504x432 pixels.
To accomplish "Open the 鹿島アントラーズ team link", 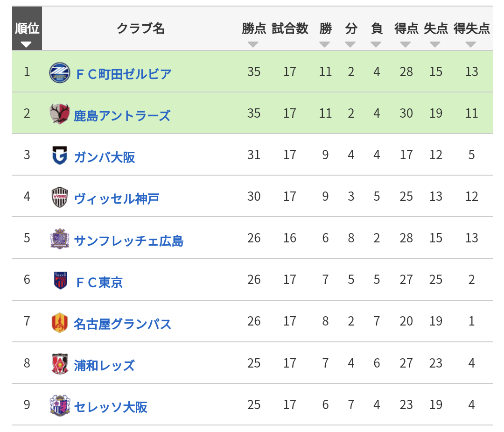I will pyautogui.click(x=122, y=116).
